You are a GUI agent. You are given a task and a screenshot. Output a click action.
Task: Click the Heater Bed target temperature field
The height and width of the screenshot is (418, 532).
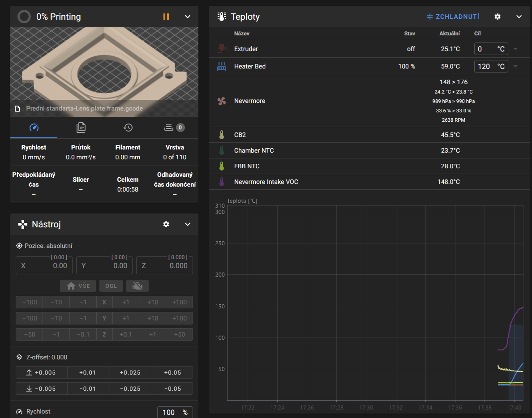[x=485, y=66]
